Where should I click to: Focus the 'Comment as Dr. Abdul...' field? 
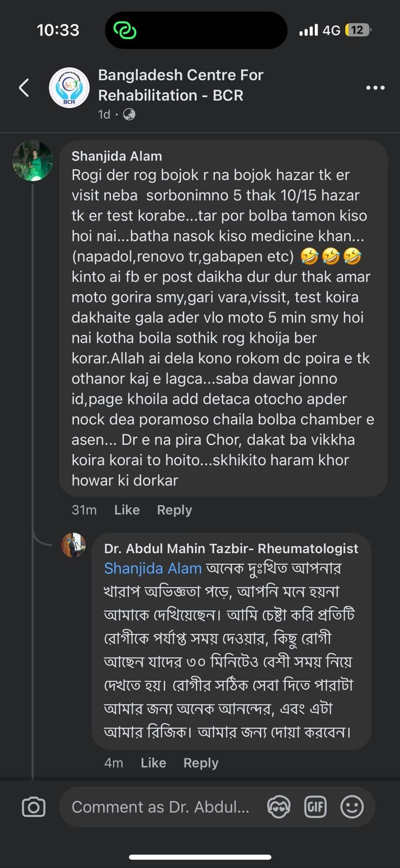160,807
